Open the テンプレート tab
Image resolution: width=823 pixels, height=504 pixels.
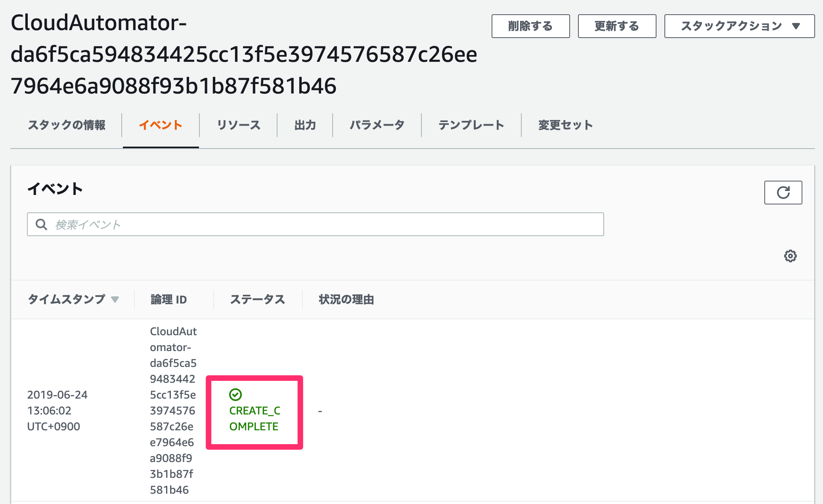[471, 125]
